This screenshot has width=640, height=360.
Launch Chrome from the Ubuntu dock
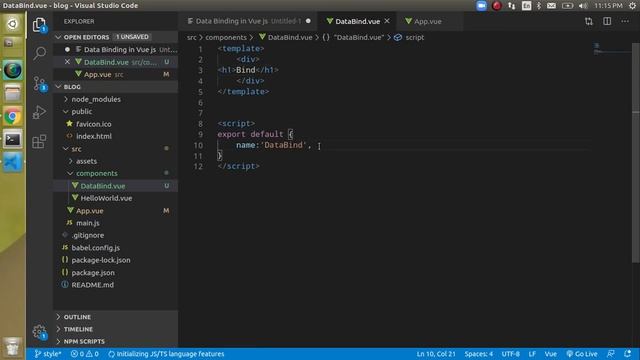tap(12, 117)
